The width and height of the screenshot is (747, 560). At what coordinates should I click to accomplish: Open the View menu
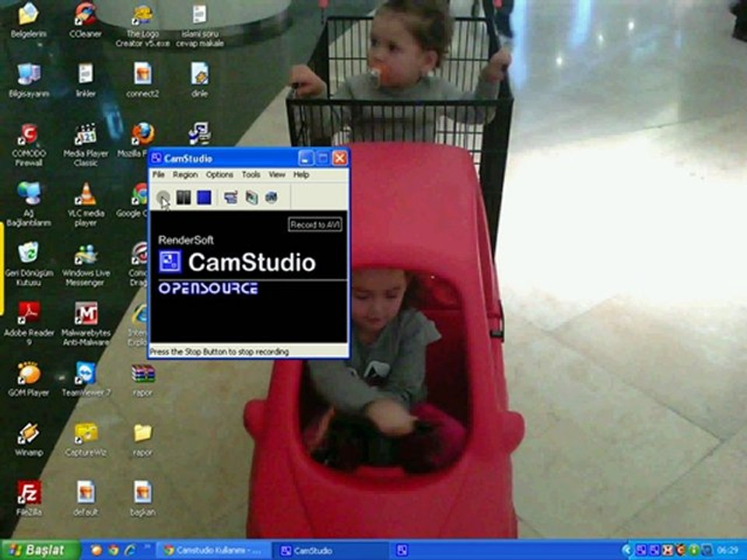(277, 175)
